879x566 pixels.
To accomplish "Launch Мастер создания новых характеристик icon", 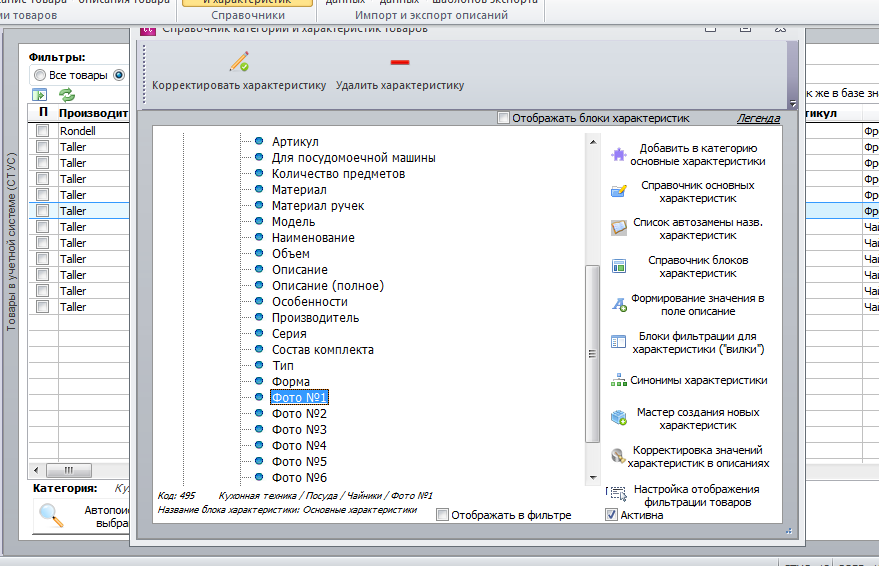I will point(619,418).
